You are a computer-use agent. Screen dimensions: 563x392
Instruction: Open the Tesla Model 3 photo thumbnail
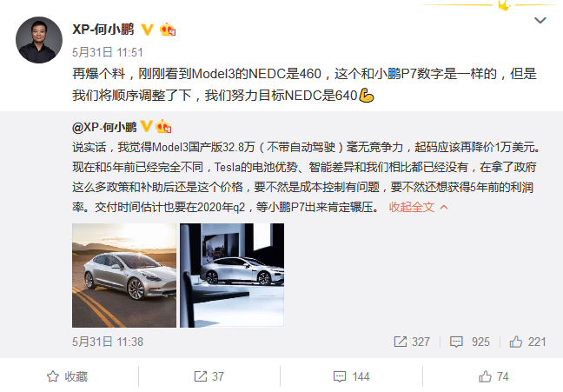pyautogui.click(x=124, y=276)
